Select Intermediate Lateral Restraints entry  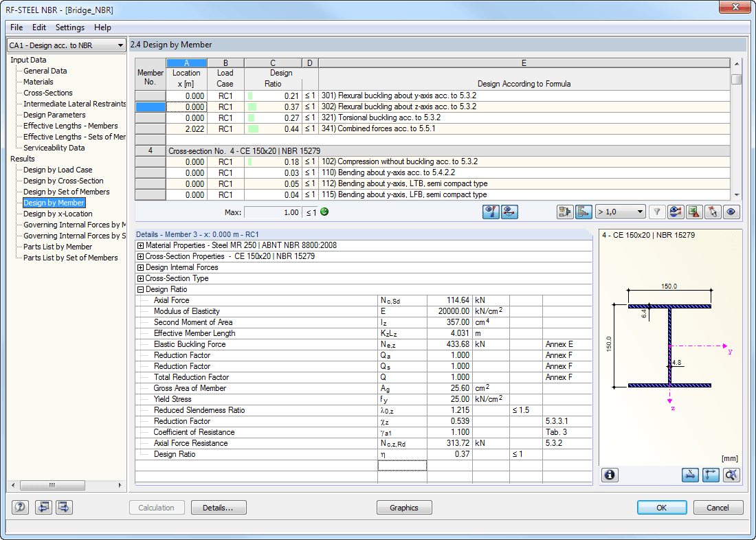pos(74,104)
